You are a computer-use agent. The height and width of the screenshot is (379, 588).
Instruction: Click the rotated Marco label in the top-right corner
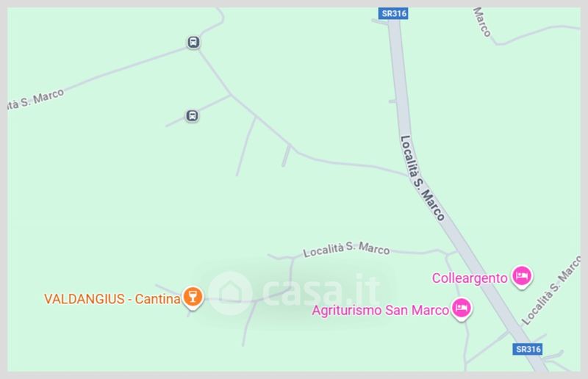click(482, 22)
